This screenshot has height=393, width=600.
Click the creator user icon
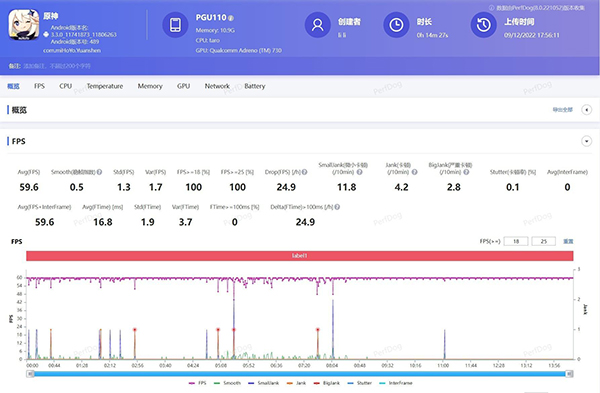click(x=318, y=25)
